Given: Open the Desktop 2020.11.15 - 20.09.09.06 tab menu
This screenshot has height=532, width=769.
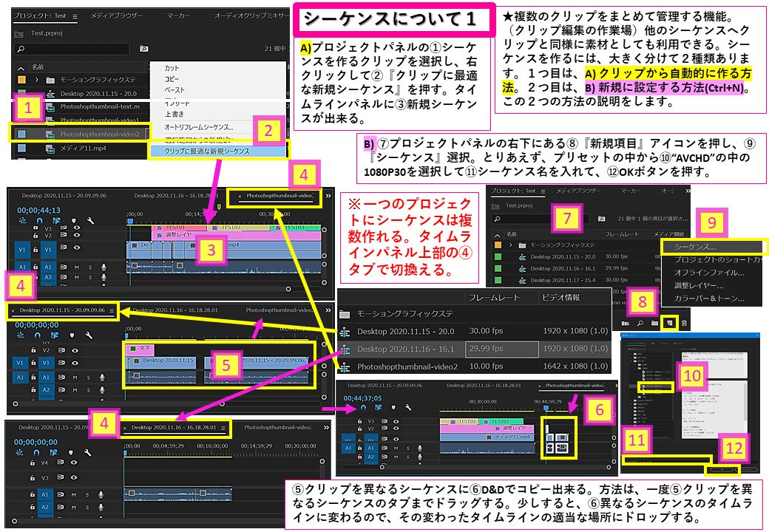Looking at the screenshot, I should (x=112, y=310).
